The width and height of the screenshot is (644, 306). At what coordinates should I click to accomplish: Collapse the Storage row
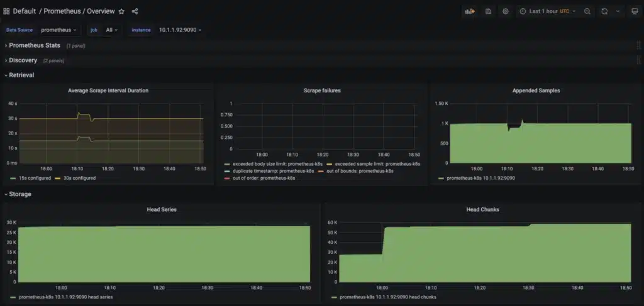pos(20,194)
